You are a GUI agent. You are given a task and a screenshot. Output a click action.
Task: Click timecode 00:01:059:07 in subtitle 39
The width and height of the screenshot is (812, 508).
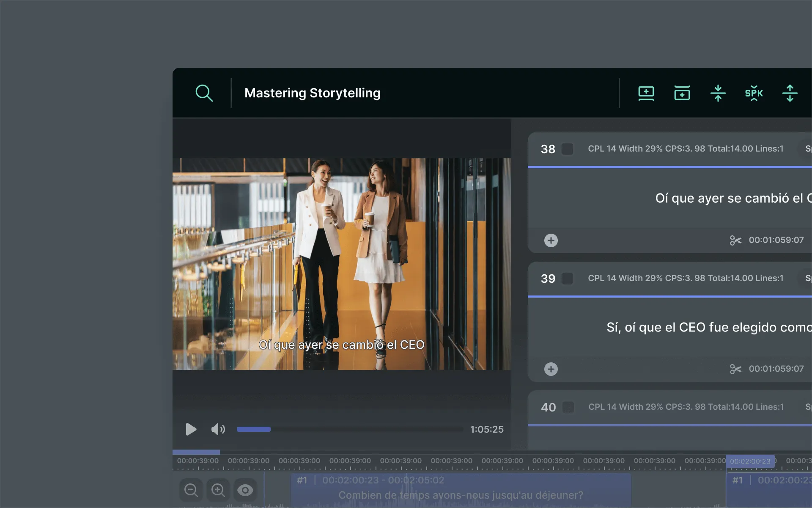pyautogui.click(x=776, y=369)
